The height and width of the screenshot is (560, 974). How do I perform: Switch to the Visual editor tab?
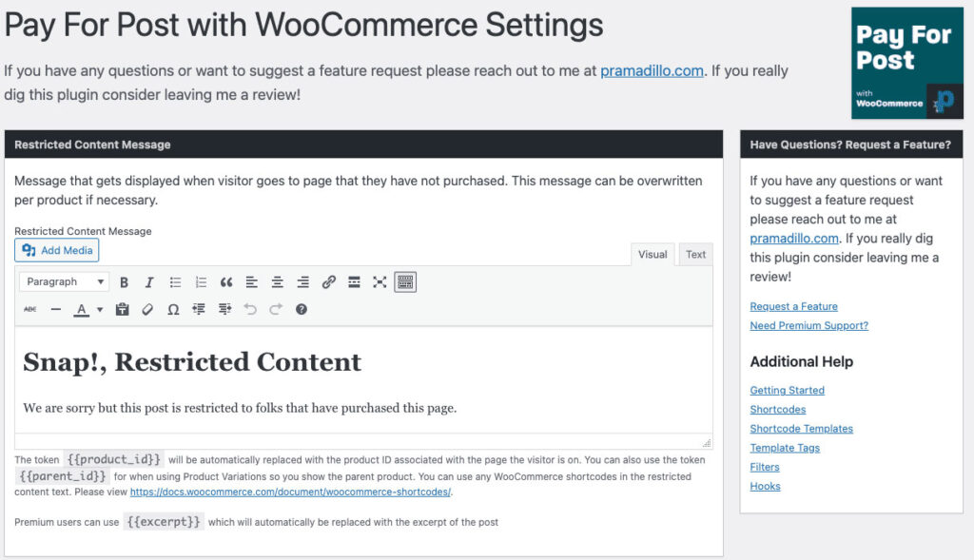coord(653,255)
